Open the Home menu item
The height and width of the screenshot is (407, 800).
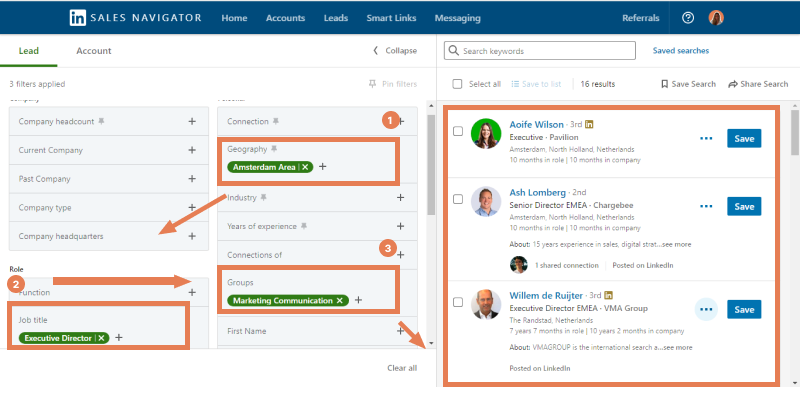[x=234, y=18]
